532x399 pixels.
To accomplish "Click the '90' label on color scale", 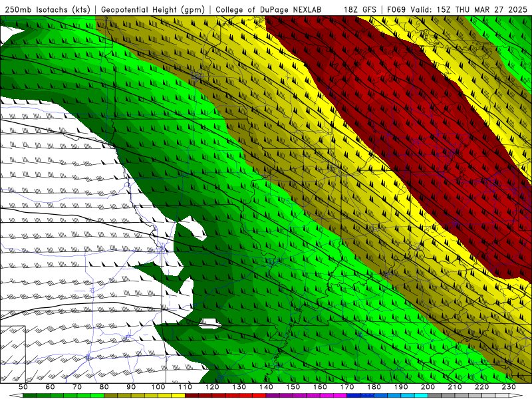I will 131,387.
